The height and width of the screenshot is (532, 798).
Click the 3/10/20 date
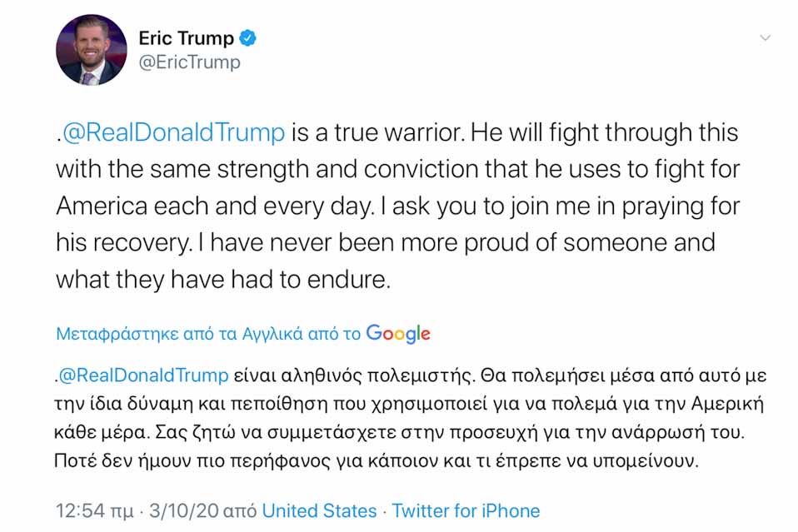coord(184,510)
